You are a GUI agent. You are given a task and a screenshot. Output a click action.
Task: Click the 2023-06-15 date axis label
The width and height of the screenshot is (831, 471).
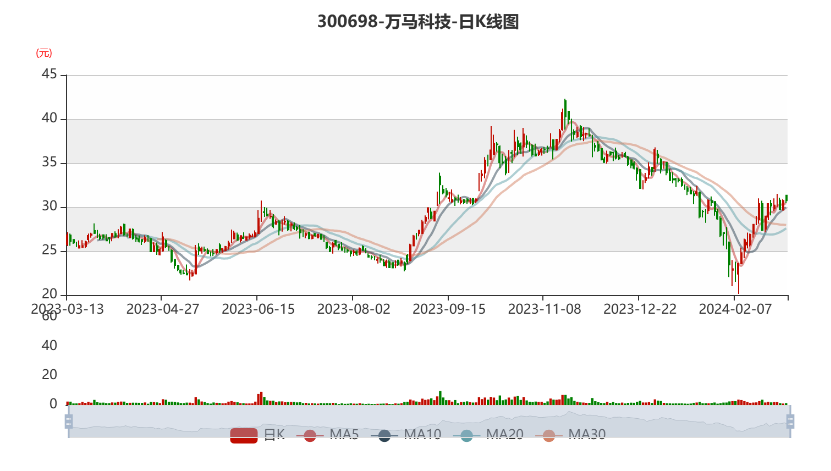tap(258, 309)
